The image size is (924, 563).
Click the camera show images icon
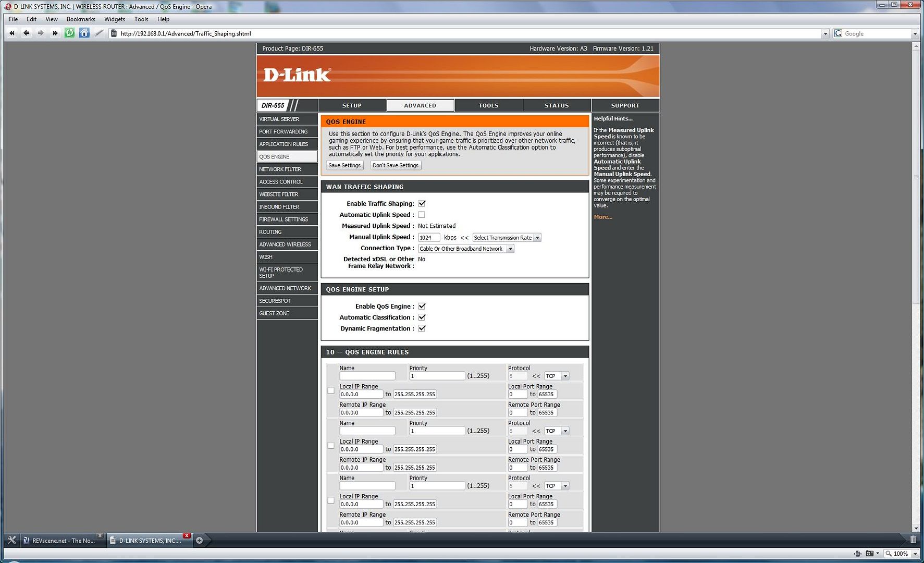click(869, 554)
